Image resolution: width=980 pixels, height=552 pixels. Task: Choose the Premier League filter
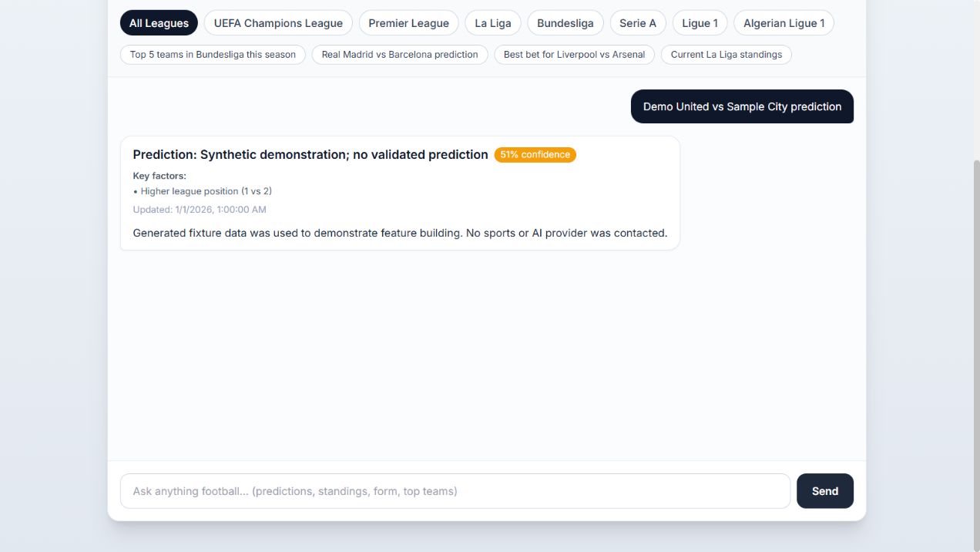pyautogui.click(x=408, y=23)
